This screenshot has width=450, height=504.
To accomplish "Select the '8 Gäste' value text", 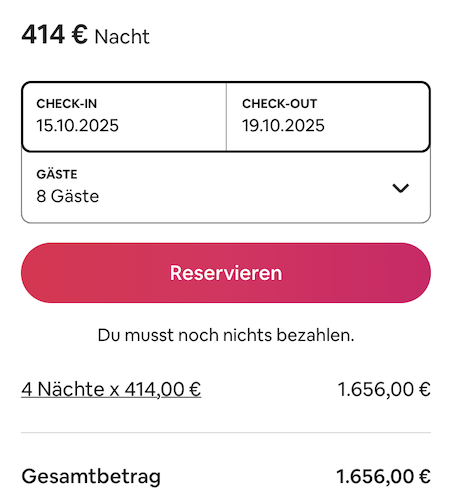I will (68, 196).
